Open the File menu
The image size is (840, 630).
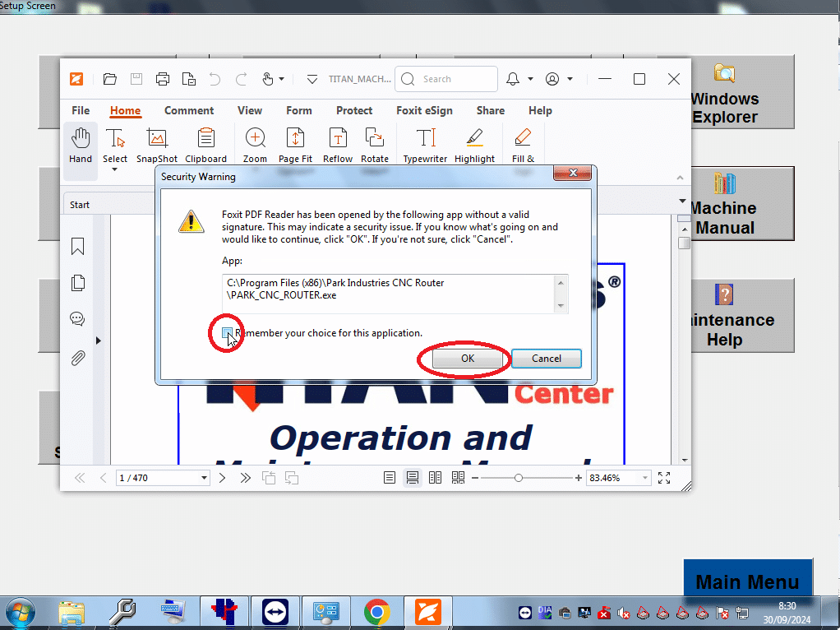pos(81,110)
